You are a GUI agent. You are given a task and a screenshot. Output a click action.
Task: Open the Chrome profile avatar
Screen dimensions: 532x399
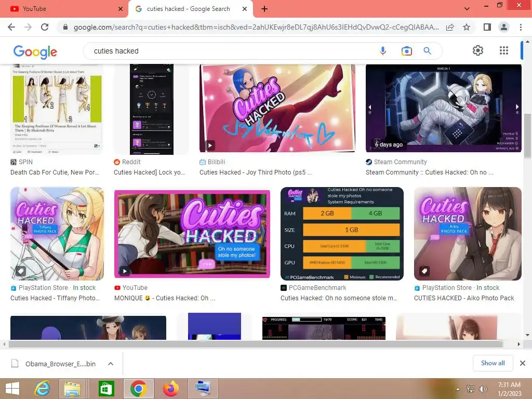pos(504,27)
